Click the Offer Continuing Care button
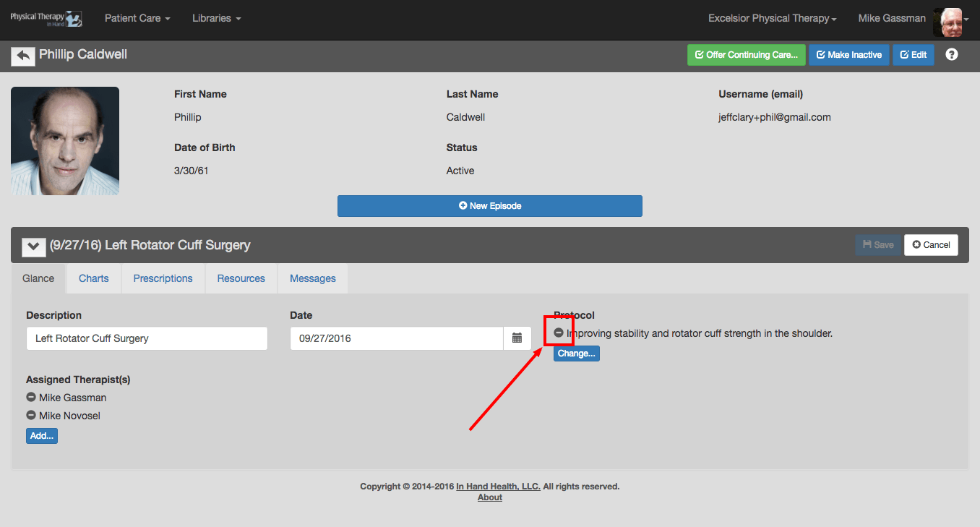 (746, 55)
